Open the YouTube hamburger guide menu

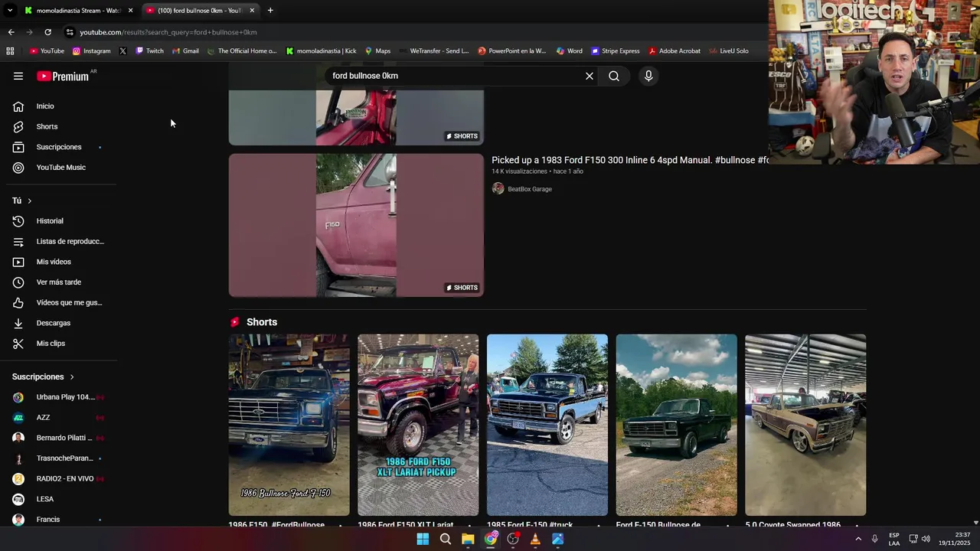coord(18,76)
